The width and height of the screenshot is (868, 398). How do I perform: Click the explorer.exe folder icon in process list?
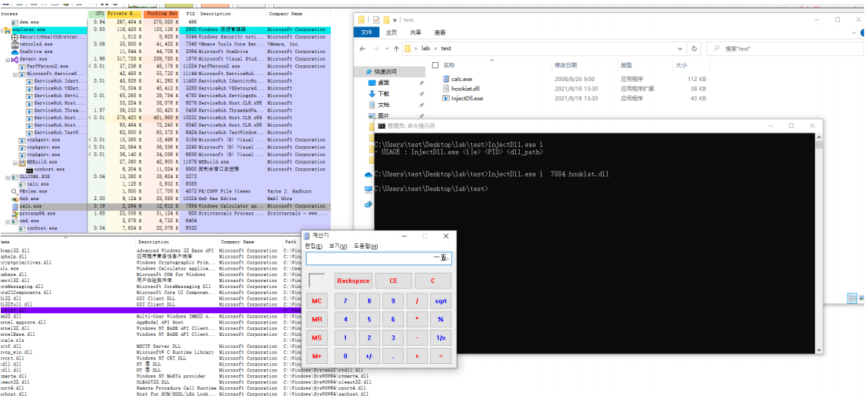[x=8, y=30]
